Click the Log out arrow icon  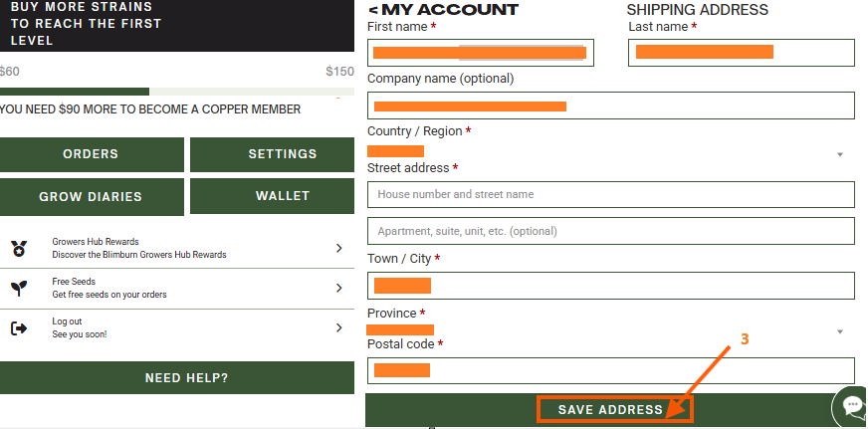coord(19,328)
